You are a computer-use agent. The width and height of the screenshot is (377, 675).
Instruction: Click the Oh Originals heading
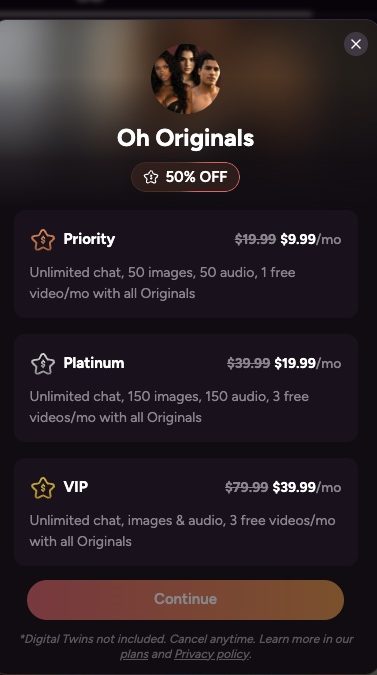click(185, 138)
